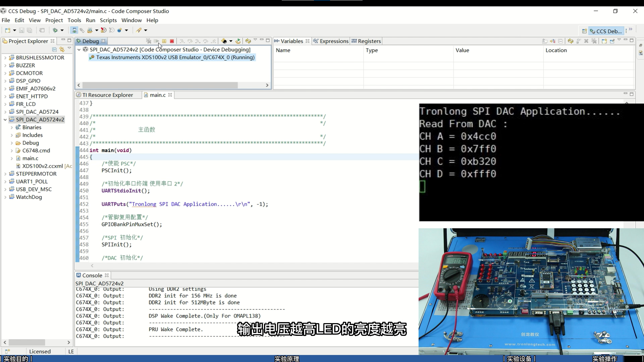Open the Load Program dropdown arrow

[x=97, y=30]
